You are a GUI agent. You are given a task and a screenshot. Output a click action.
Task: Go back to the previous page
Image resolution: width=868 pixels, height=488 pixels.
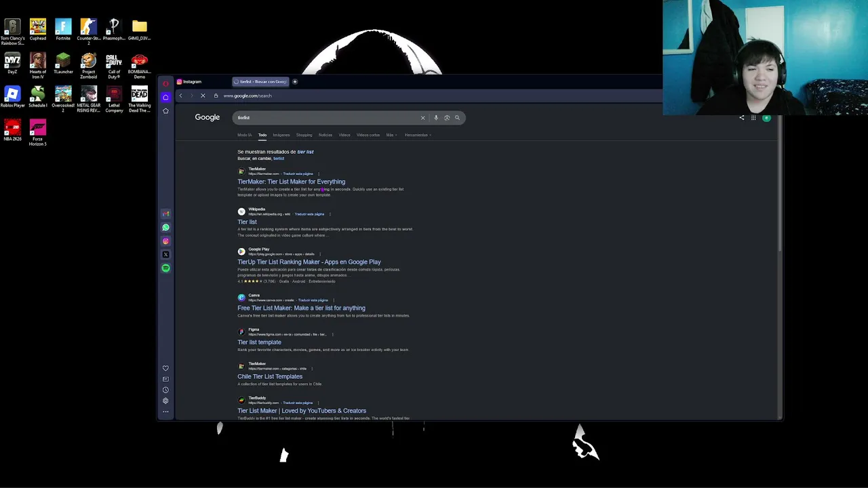tap(180, 96)
